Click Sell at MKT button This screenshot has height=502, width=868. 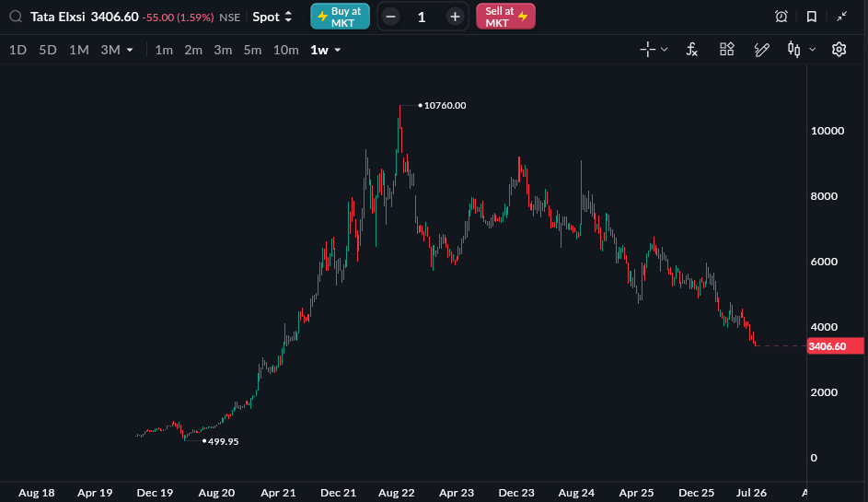pyautogui.click(x=505, y=17)
